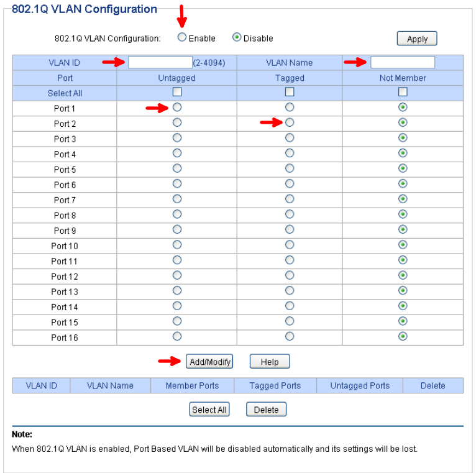
Task: Select the Disable radio button for 802.1Q VLAN
Action: pos(237,37)
